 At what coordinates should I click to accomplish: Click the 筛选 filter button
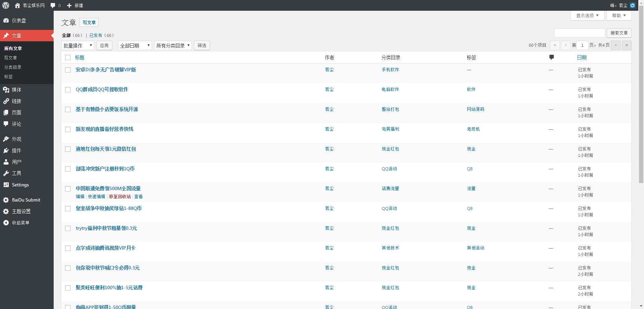tap(202, 45)
